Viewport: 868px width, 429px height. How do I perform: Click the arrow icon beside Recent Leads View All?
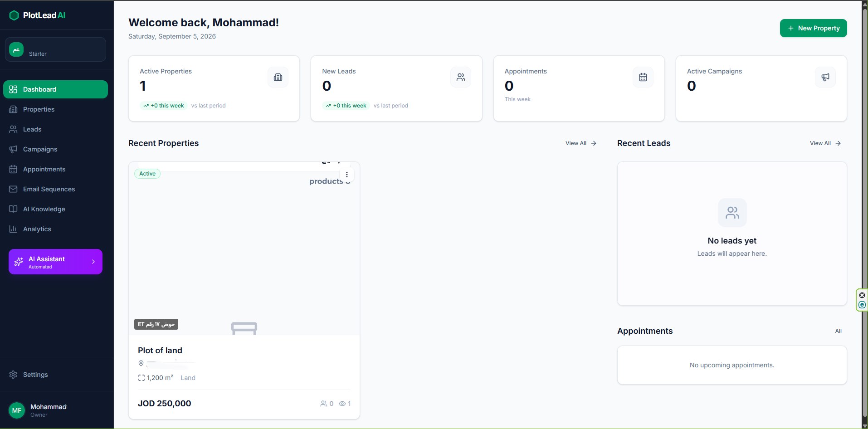pyautogui.click(x=838, y=143)
